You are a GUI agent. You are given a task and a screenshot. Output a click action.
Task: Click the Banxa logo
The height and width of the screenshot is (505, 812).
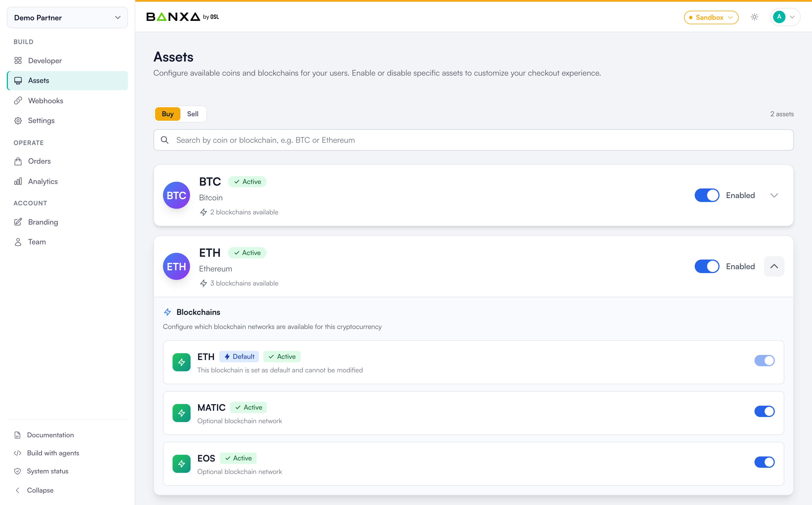coord(182,17)
